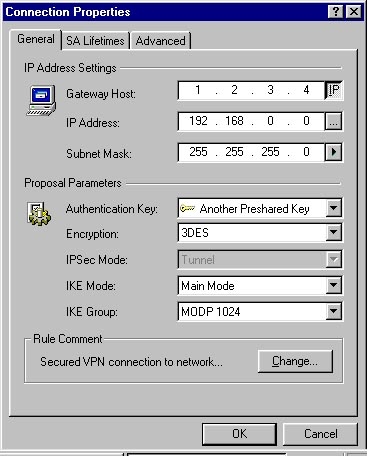Click the MODP 1024 combo box

click(x=260, y=312)
